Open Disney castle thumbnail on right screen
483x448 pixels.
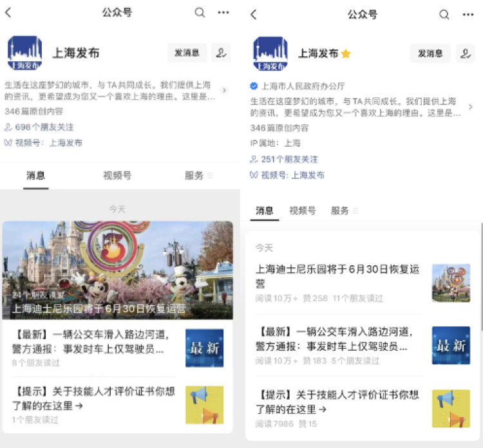click(x=451, y=283)
